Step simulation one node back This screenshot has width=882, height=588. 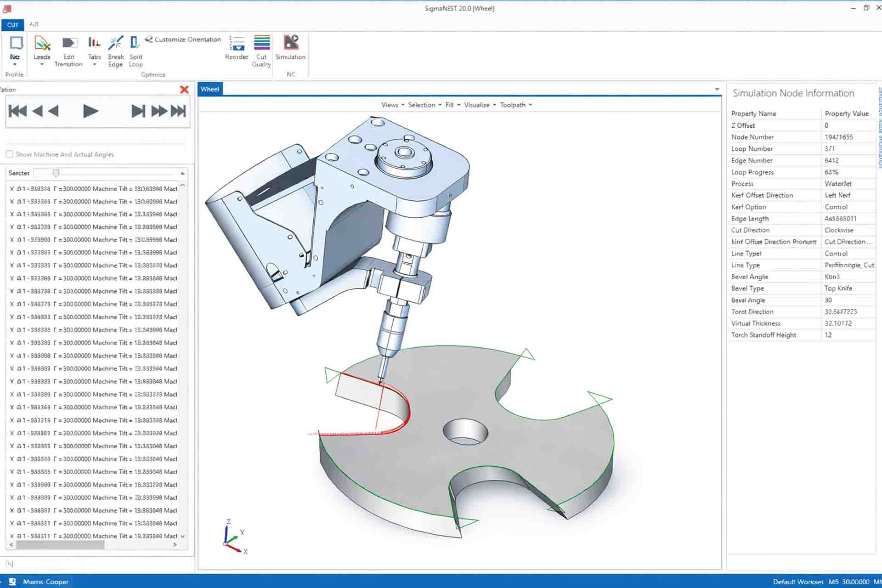pos(53,111)
